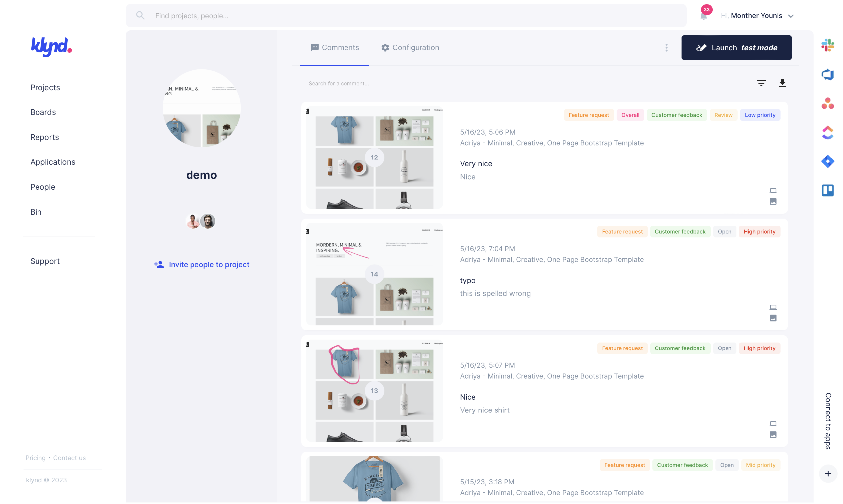
Task: Launch test mode
Action: tap(736, 47)
